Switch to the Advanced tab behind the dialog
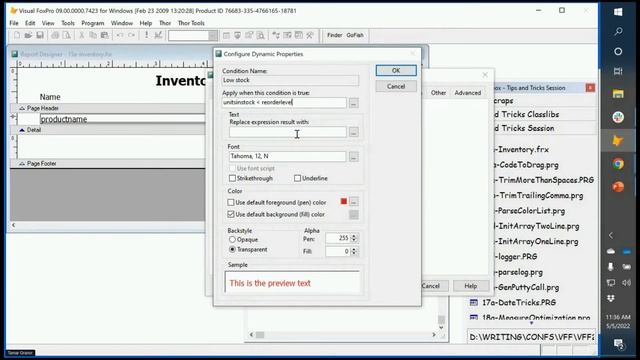The height and width of the screenshot is (360, 640). [x=468, y=93]
